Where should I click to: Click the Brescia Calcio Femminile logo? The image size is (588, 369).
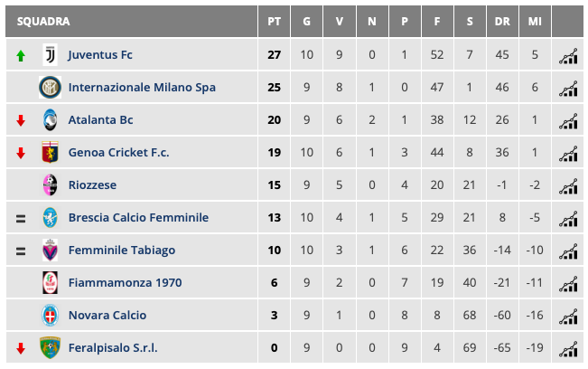[x=50, y=218]
